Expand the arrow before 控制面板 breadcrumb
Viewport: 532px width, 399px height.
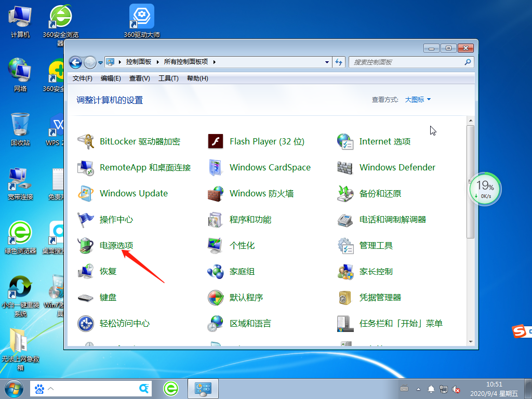(120, 62)
